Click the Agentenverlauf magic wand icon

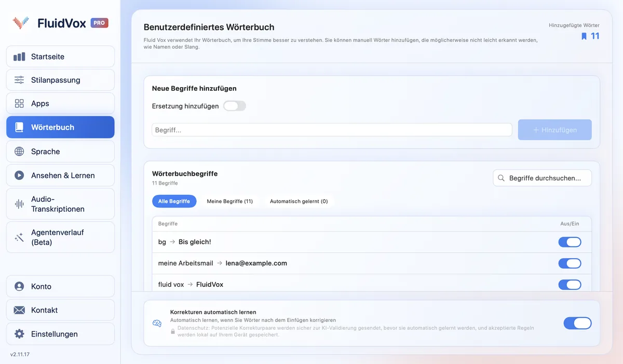pyautogui.click(x=19, y=237)
